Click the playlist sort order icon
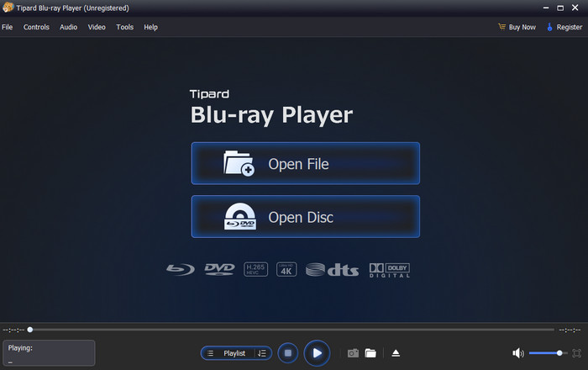This screenshot has width=588, height=370. click(262, 353)
